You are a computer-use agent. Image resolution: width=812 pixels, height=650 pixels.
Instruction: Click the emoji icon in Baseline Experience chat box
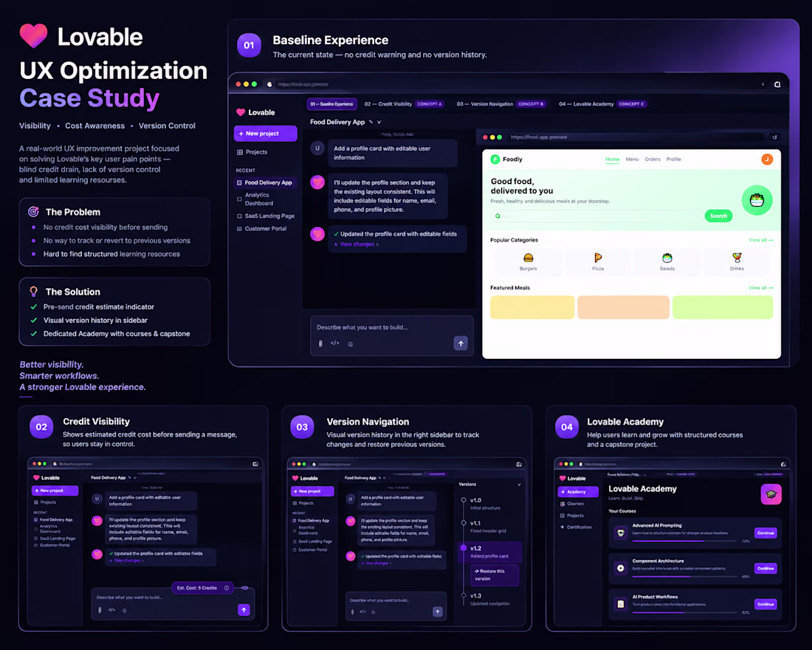(x=351, y=344)
